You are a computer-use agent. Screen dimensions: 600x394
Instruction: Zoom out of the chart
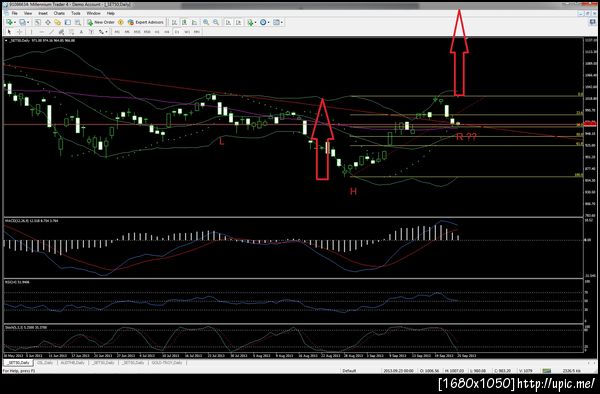[x=216, y=22]
